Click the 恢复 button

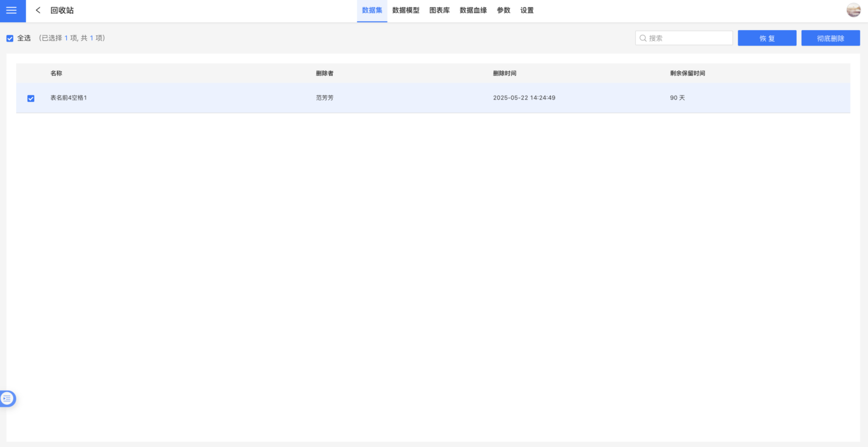pyautogui.click(x=767, y=38)
